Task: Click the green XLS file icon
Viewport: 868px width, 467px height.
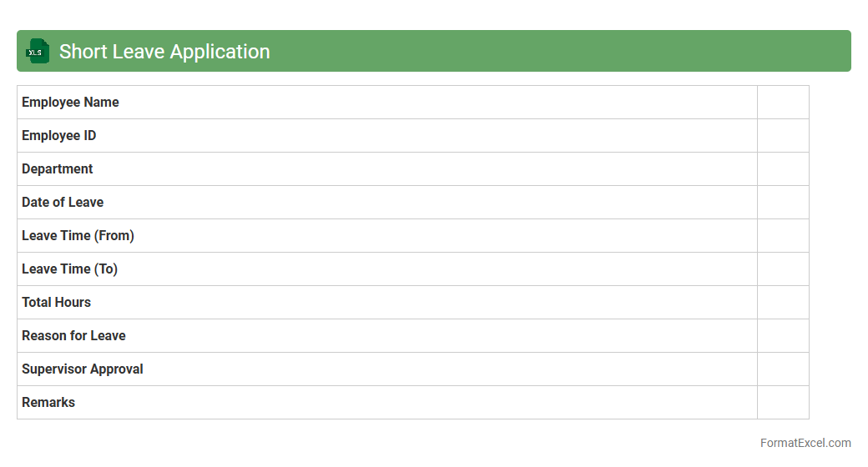Action: pos(38,52)
